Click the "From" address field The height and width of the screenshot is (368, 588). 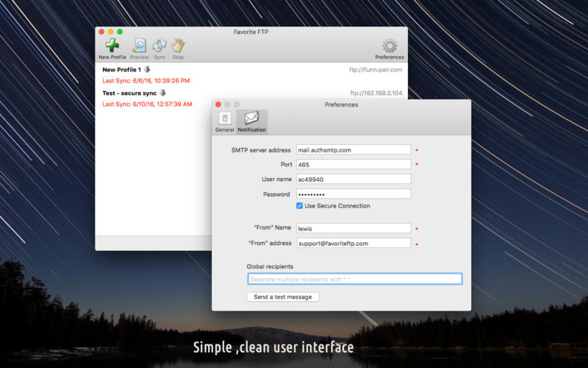(353, 243)
